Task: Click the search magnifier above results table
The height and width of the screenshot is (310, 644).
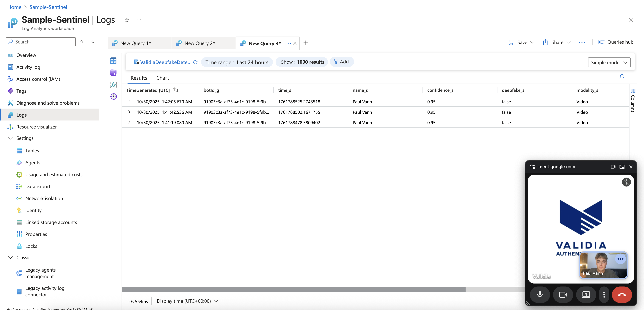Action: [x=621, y=77]
